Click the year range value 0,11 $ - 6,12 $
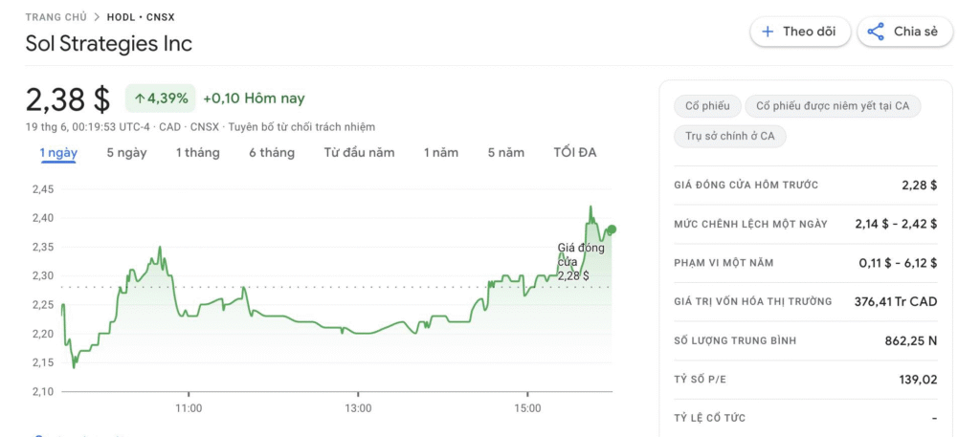The width and height of the screenshot is (980, 437). point(898,263)
